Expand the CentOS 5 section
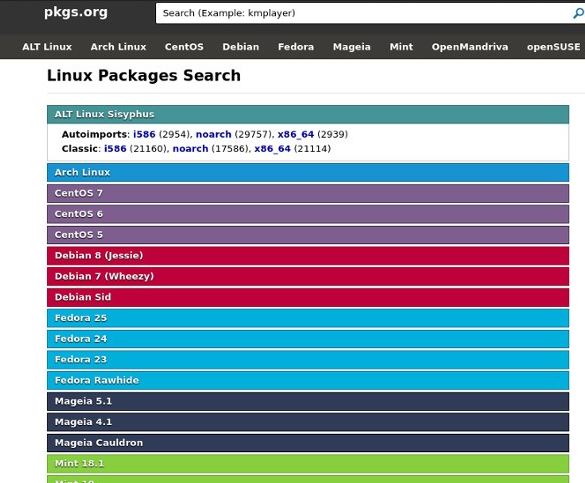The height and width of the screenshot is (483, 585). (x=308, y=235)
